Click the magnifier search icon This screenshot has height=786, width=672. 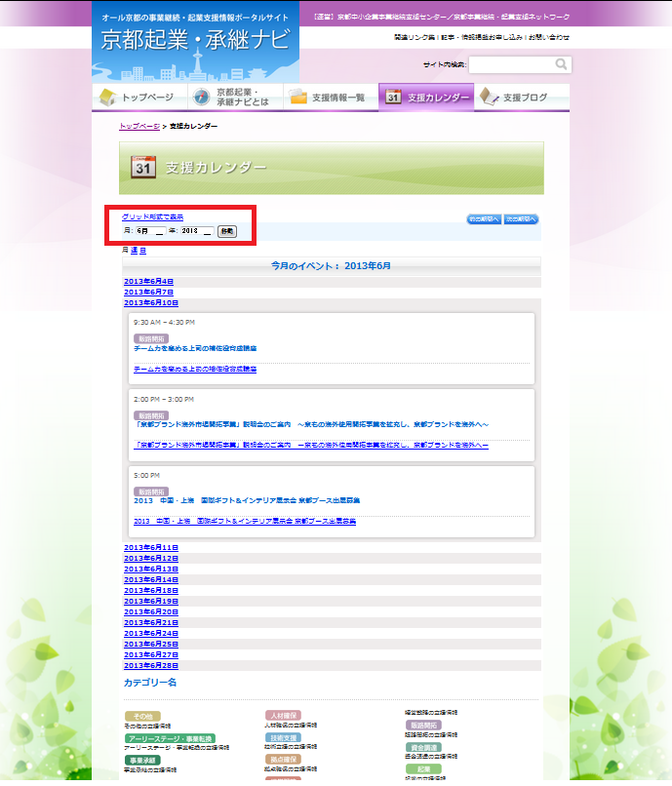pyautogui.click(x=562, y=64)
